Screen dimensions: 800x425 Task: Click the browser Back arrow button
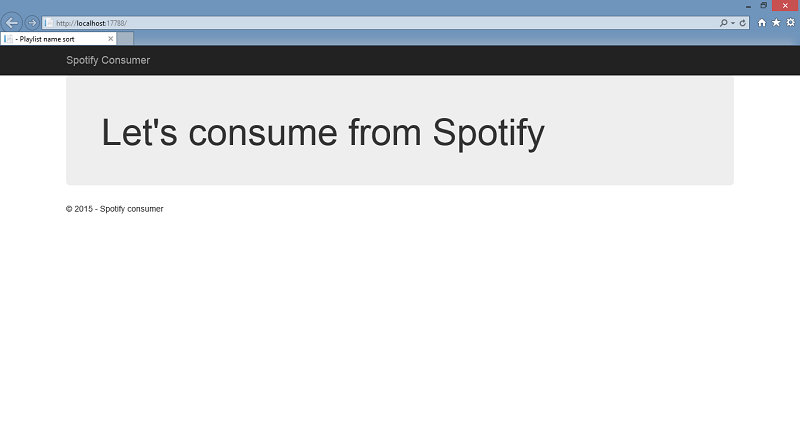point(12,22)
